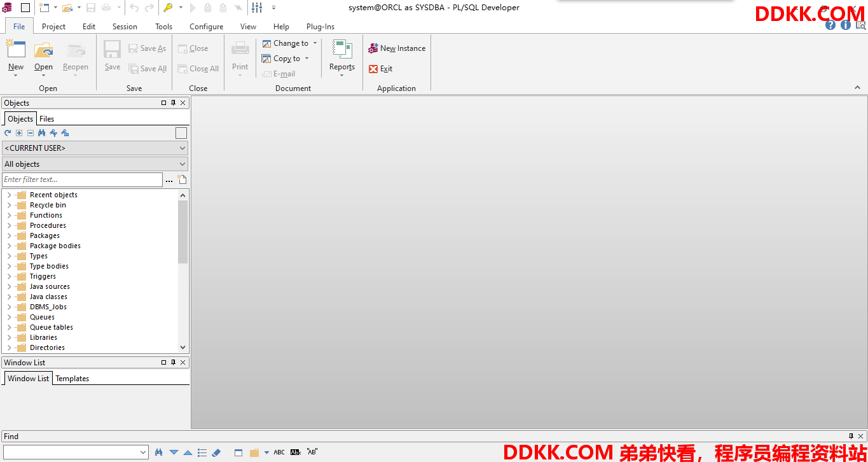Click the Copy to button
The image size is (868, 462).
(286, 59)
